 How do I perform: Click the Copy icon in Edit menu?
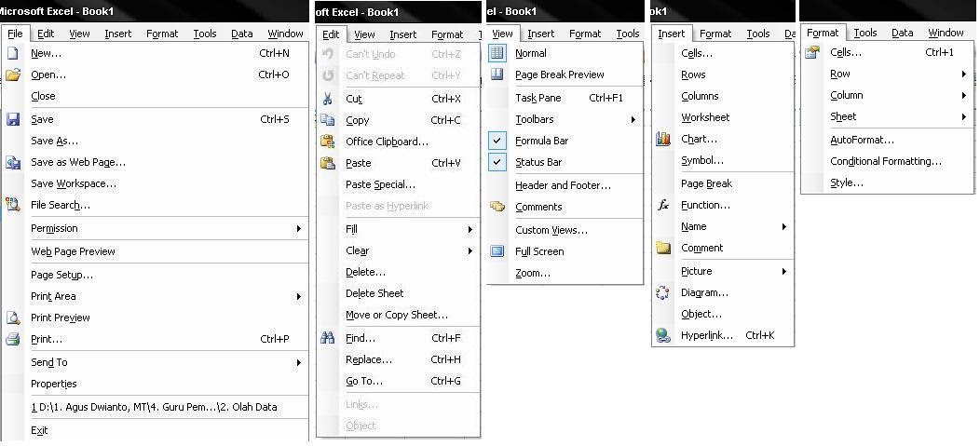[x=328, y=120]
